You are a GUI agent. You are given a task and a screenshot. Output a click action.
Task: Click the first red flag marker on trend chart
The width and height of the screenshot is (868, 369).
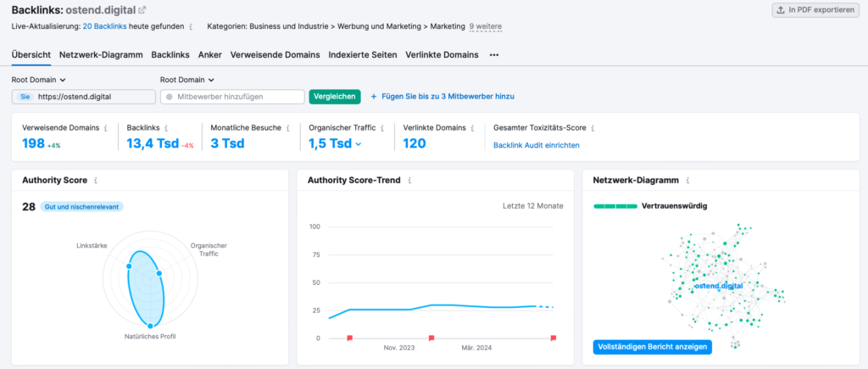coord(349,338)
